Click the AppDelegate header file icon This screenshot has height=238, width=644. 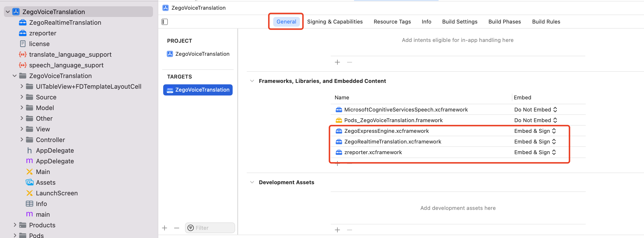(x=29, y=151)
